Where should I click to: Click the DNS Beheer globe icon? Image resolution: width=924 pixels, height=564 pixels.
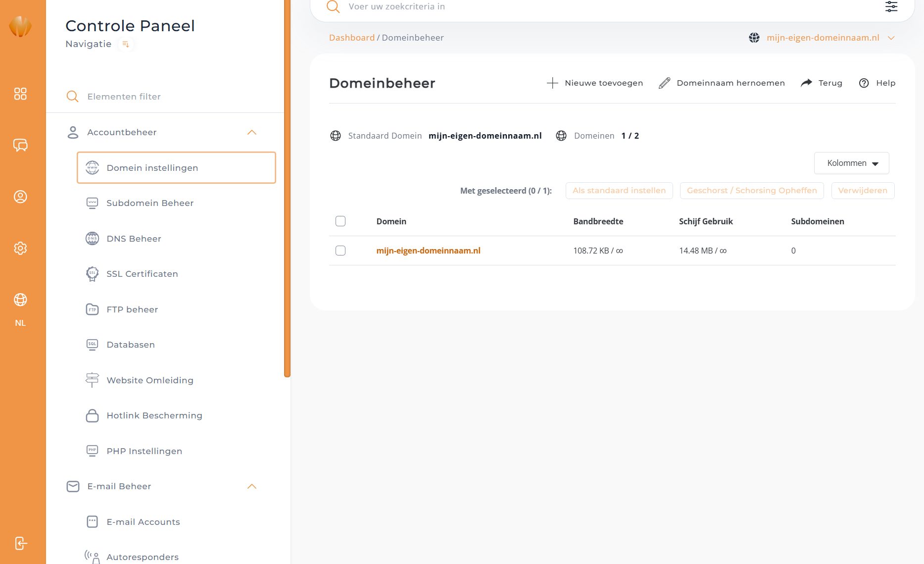[93, 239]
